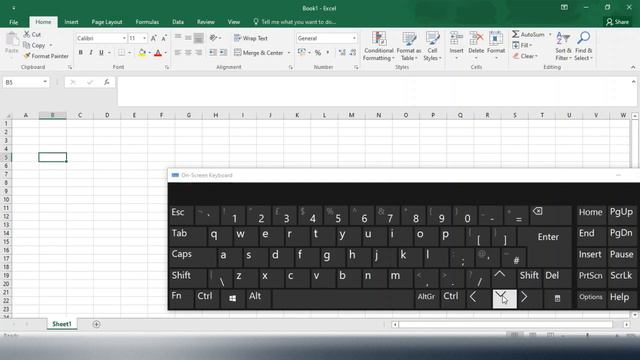The width and height of the screenshot is (640, 360).
Task: Open the File tab
Action: tap(13, 22)
